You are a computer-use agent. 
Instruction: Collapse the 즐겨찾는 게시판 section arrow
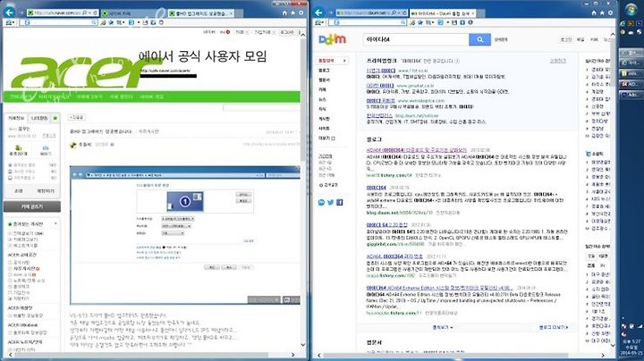click(55, 224)
